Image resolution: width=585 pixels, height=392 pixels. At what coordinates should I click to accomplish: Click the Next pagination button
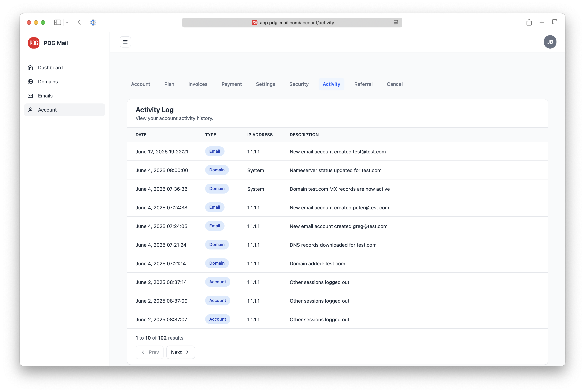[x=180, y=352]
